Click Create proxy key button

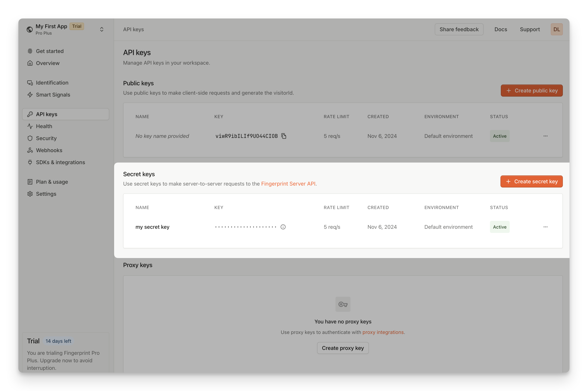coord(343,348)
